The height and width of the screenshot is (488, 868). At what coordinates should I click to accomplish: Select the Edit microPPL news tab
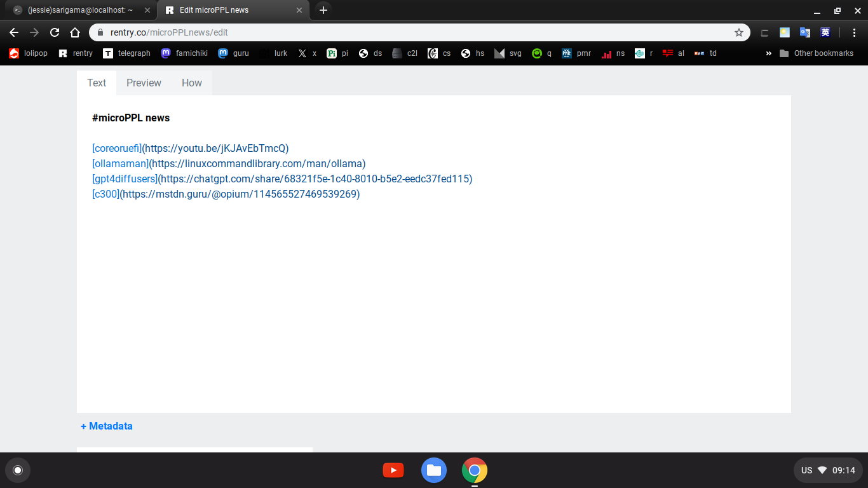point(232,10)
